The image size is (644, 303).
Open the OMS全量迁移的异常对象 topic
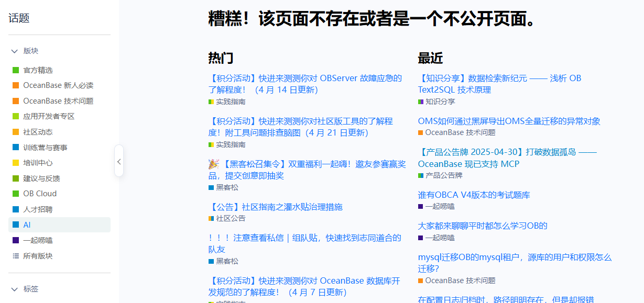tap(509, 121)
